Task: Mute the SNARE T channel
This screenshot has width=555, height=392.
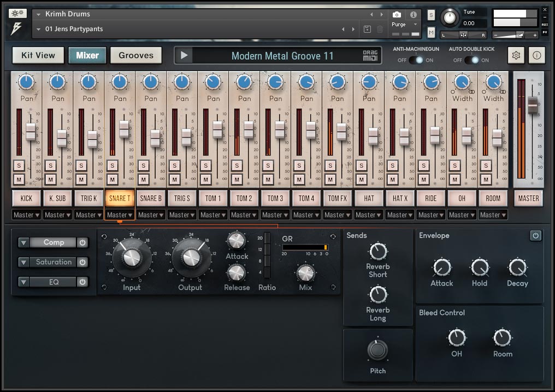Action: [x=112, y=180]
